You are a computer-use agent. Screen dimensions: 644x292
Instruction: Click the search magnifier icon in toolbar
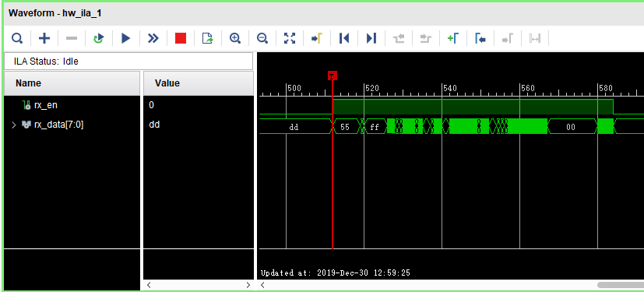(x=17, y=39)
